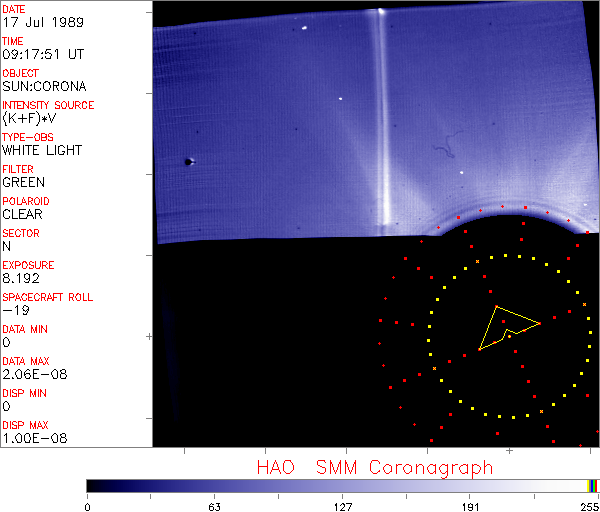Click the GREEN filter value
The height and width of the screenshot is (512, 600).
pos(23,182)
